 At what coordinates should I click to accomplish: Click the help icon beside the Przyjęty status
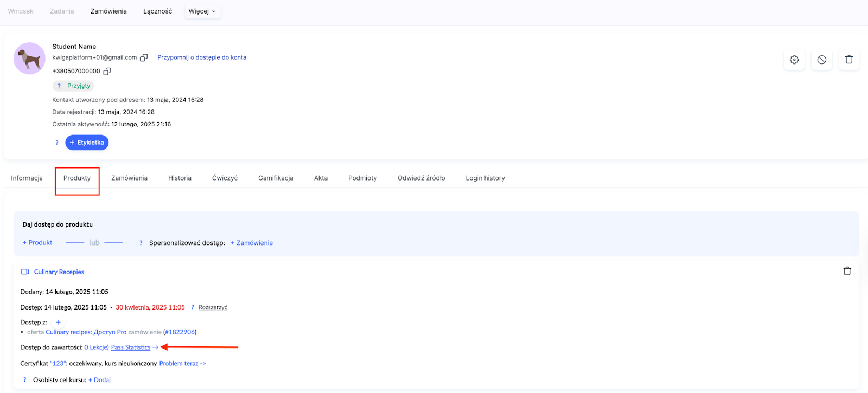coord(59,86)
